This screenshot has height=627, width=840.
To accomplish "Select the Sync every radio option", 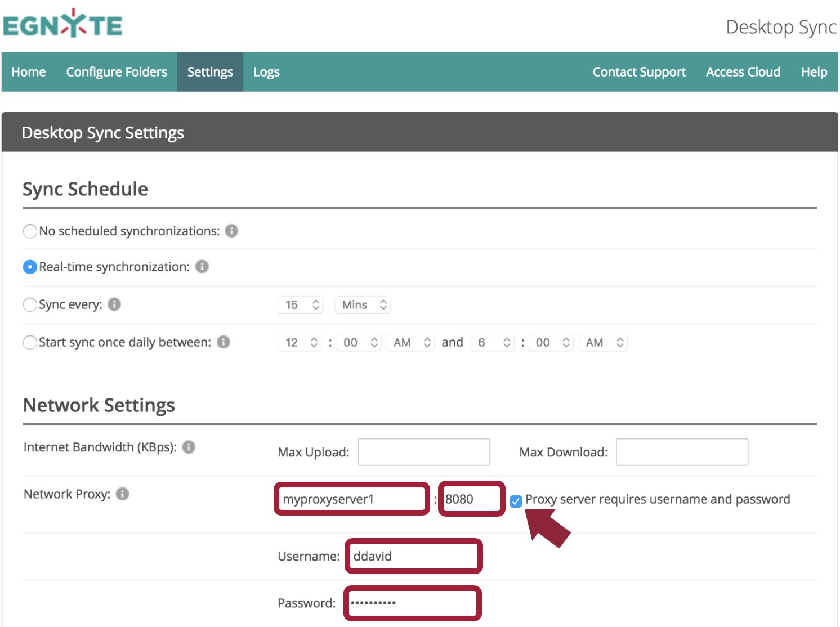I will [30, 304].
